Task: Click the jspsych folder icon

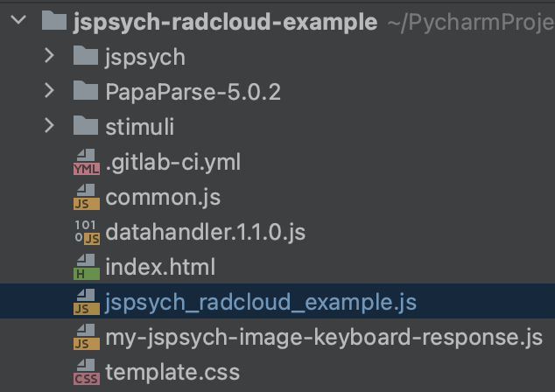Action: (x=86, y=58)
